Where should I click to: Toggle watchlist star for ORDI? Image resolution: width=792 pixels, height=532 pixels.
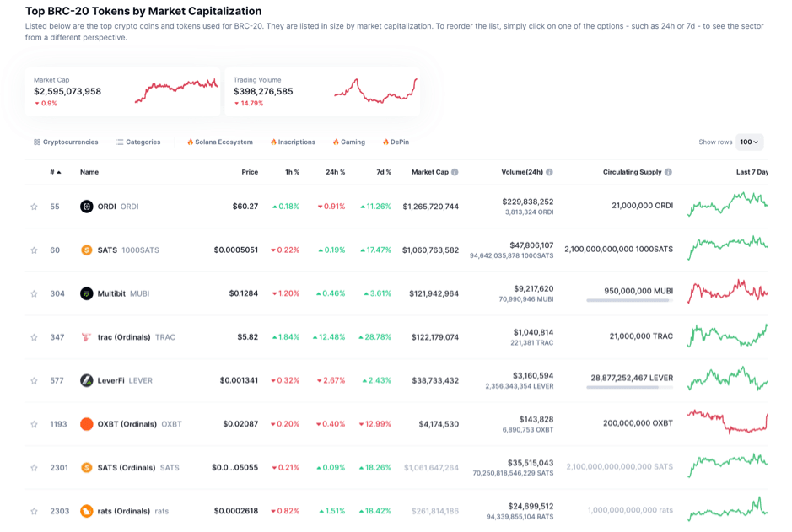click(x=35, y=207)
